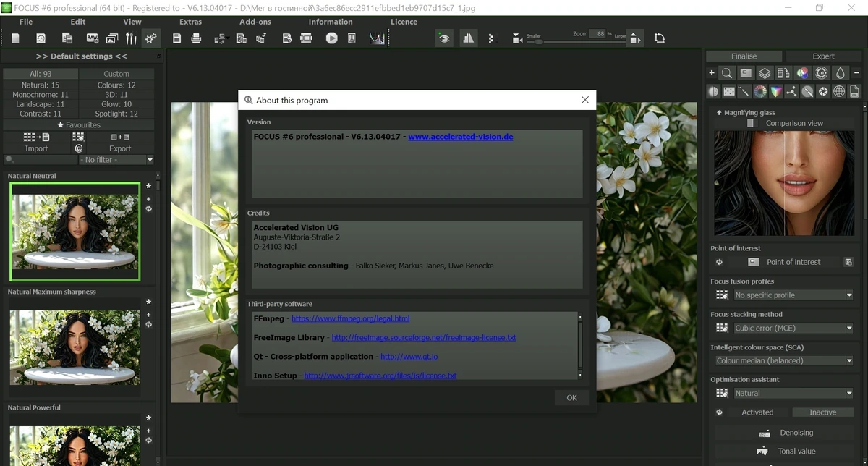Open the histogram icon in toolbar

pos(377,38)
